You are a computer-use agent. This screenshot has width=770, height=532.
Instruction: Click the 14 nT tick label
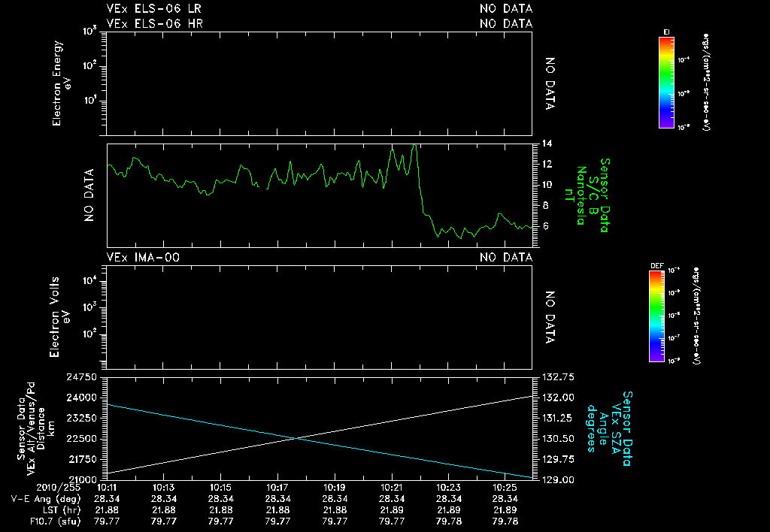[547, 144]
